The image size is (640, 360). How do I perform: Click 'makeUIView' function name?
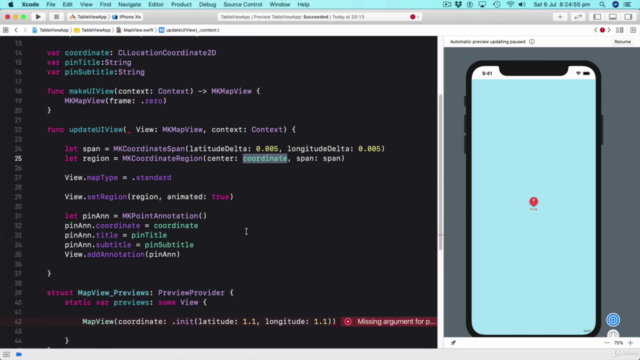91,91
